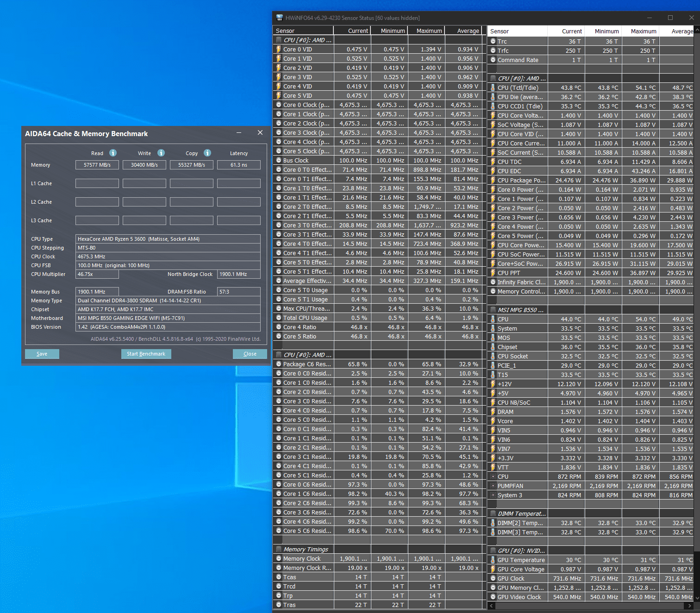
Task: Click the DIMM[2] Temperature thermometer icon
Action: tap(493, 523)
